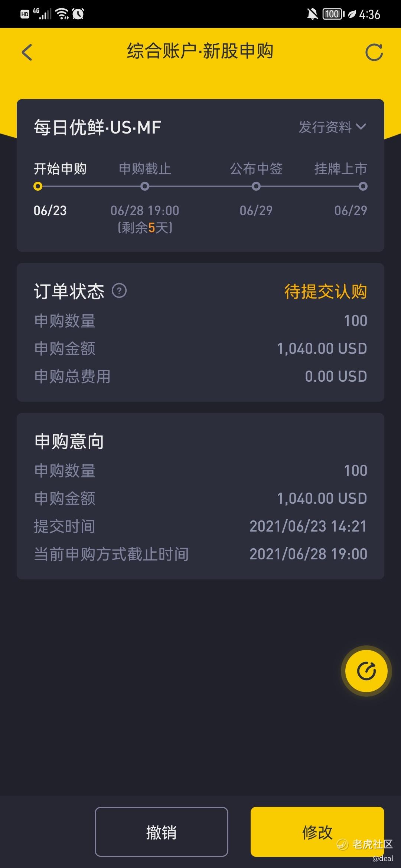Tap the 申购意向 section heading

[x=69, y=441]
